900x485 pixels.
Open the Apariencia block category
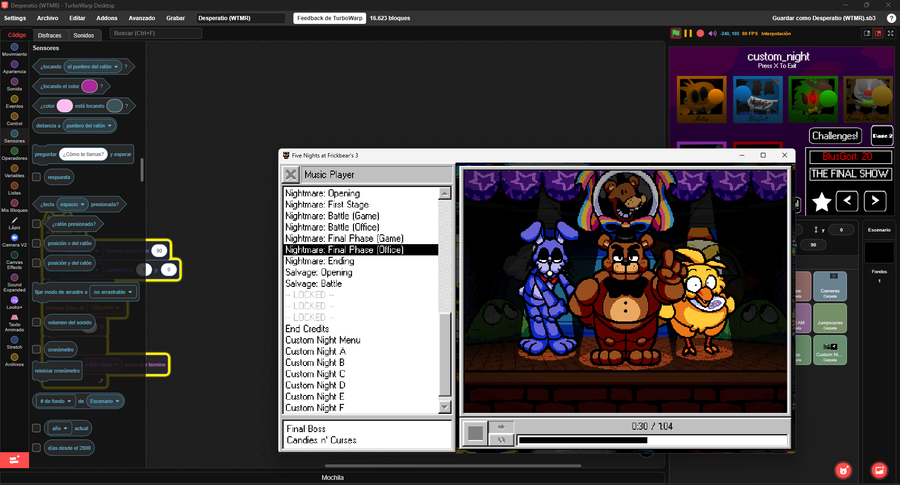[x=14, y=67]
